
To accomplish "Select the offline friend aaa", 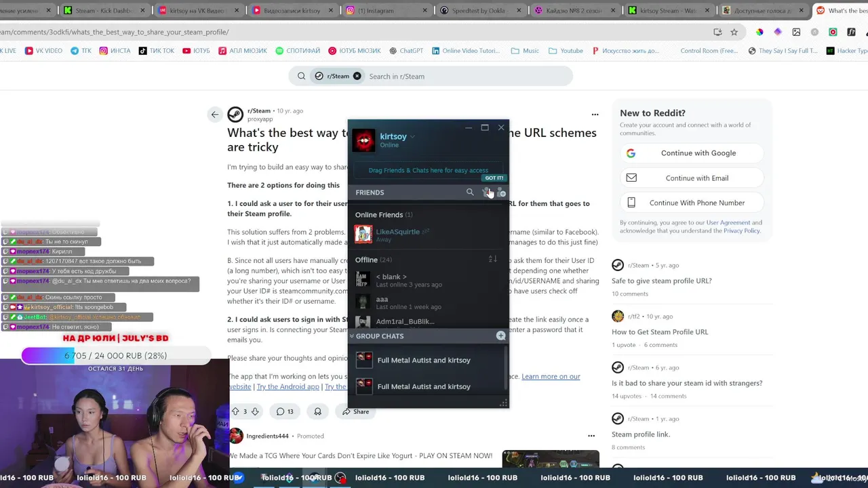I will tap(429, 302).
